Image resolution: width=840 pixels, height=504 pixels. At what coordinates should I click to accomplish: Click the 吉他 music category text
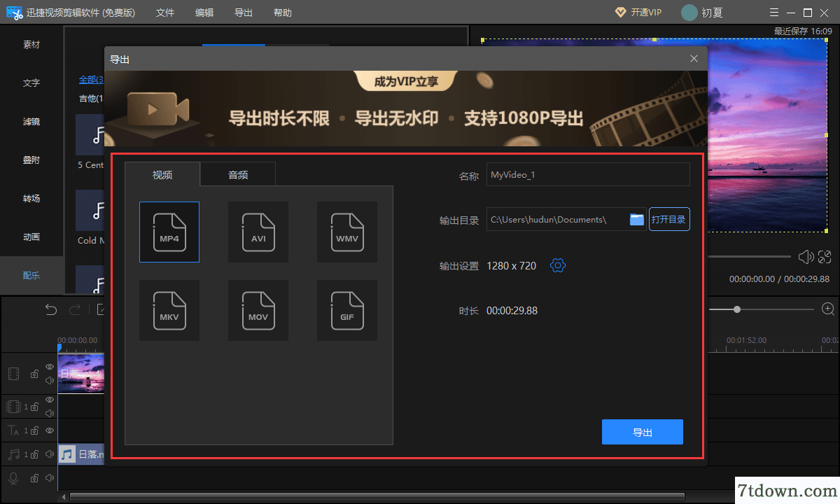[91, 99]
